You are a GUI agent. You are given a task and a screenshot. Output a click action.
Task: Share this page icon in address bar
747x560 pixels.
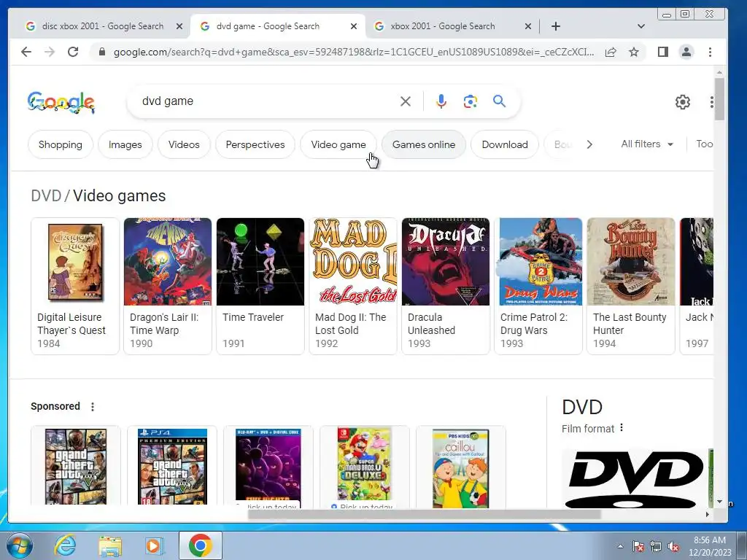click(x=611, y=52)
